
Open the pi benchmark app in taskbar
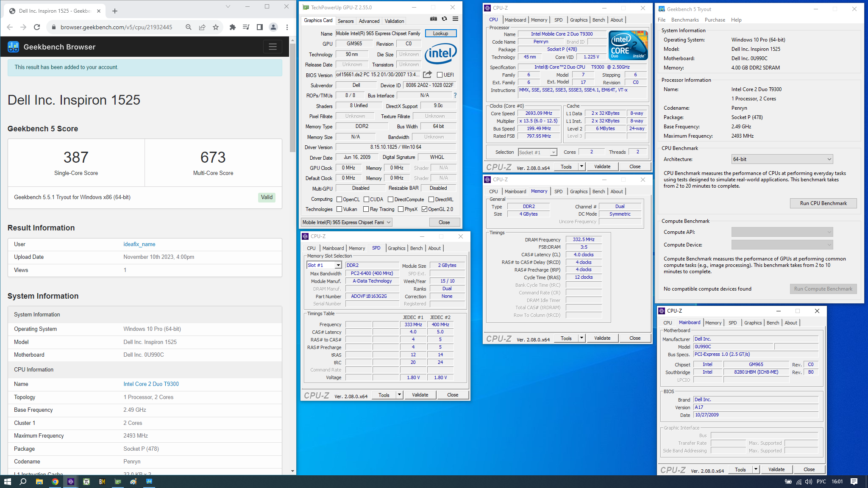(86, 482)
